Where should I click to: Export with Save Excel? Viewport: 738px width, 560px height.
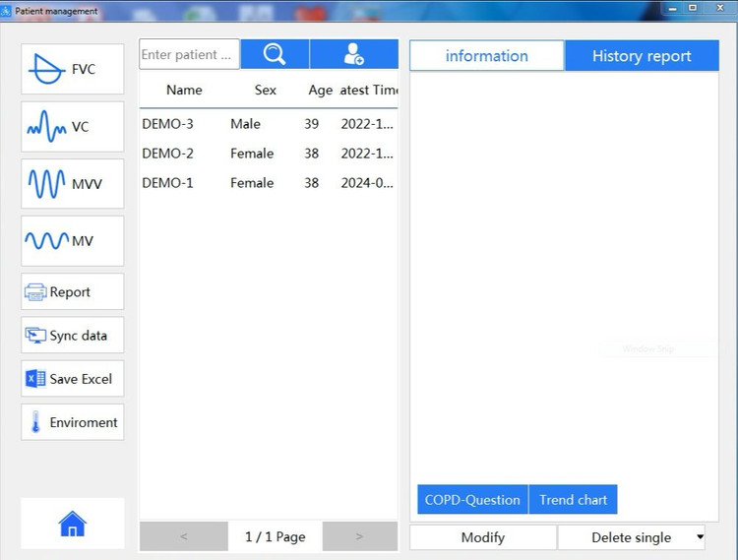tap(72, 379)
